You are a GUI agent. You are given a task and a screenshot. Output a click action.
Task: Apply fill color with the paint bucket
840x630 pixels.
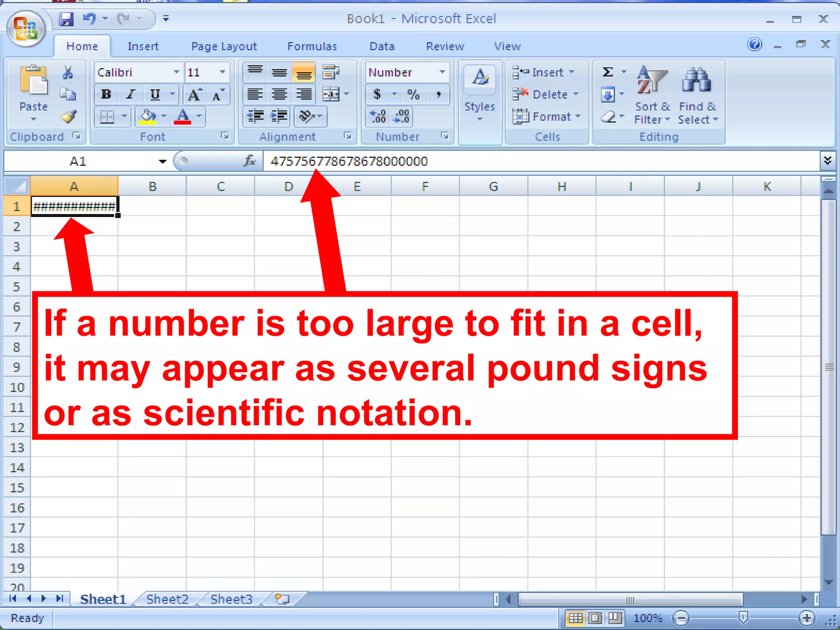(x=148, y=116)
